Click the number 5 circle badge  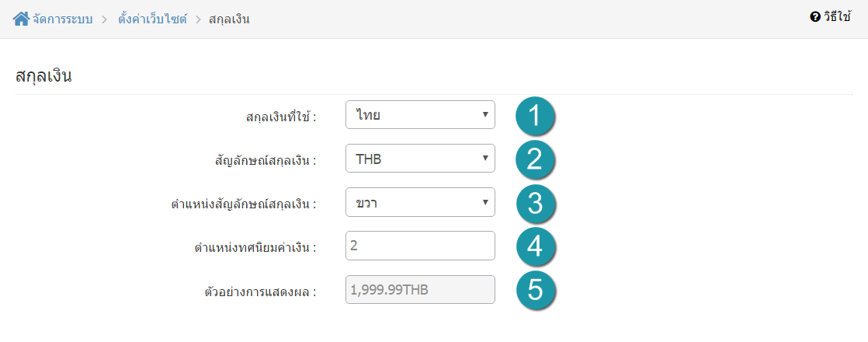coord(535,290)
